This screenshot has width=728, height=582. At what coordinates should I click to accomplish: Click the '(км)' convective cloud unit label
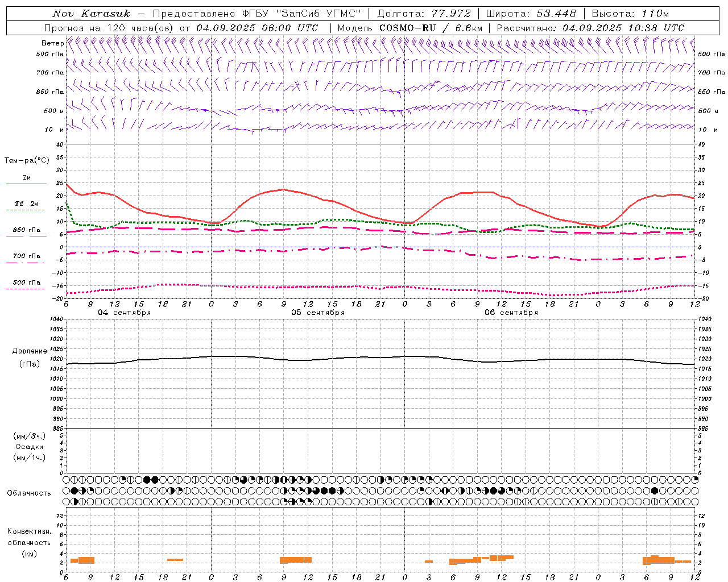[x=30, y=554]
